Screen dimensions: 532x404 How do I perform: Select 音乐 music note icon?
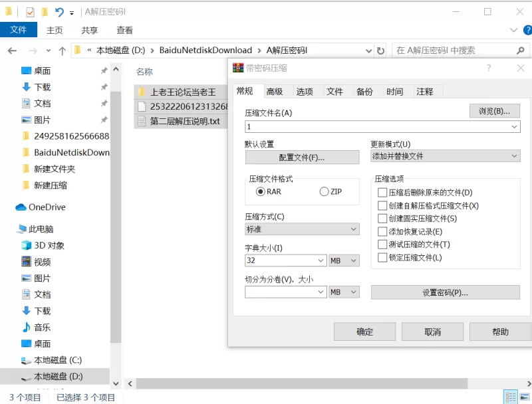click(26, 327)
